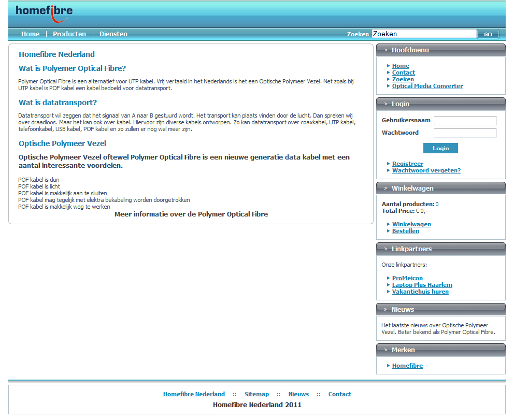Go to Contact in the Hoofdmenu
Screen dimensions: 514x420
tap(403, 73)
